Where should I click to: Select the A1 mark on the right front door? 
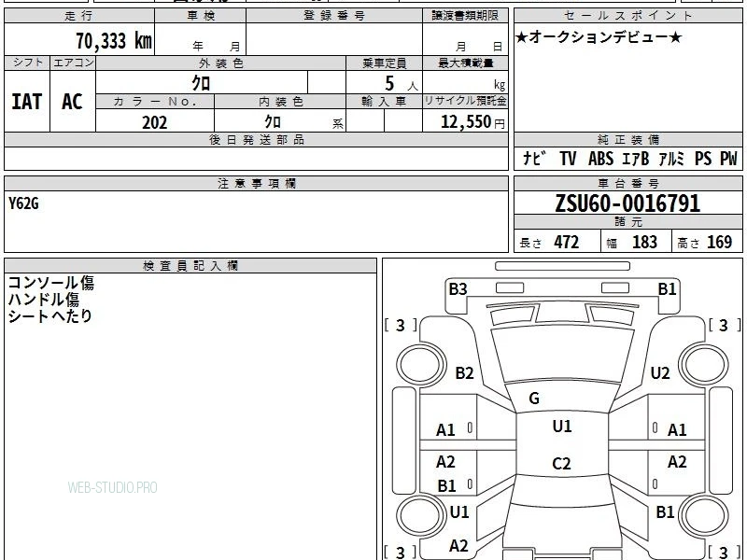click(677, 430)
